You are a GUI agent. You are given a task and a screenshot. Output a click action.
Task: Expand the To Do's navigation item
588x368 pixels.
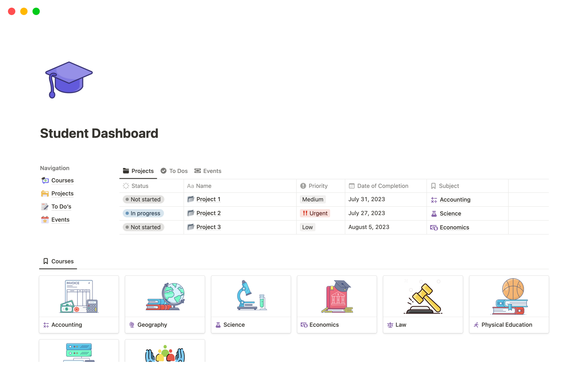(x=61, y=206)
